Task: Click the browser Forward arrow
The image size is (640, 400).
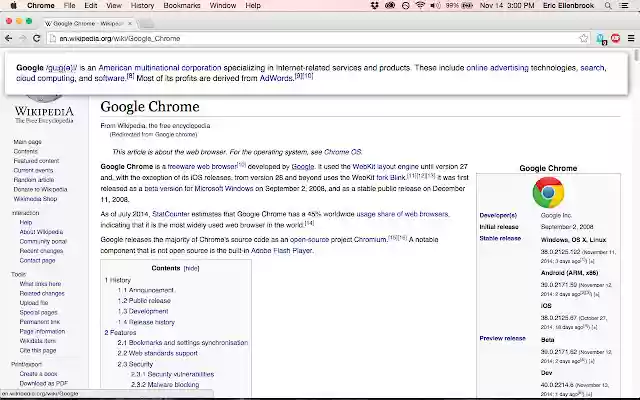Action: click(x=22, y=38)
